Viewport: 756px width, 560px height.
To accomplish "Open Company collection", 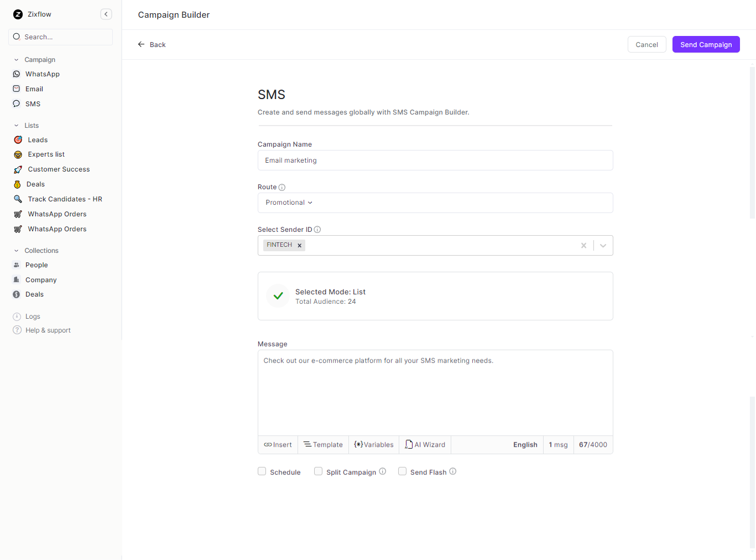I will click(41, 280).
